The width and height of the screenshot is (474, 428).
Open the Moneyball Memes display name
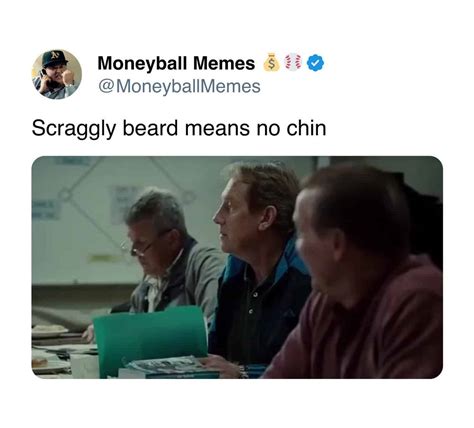click(176, 63)
